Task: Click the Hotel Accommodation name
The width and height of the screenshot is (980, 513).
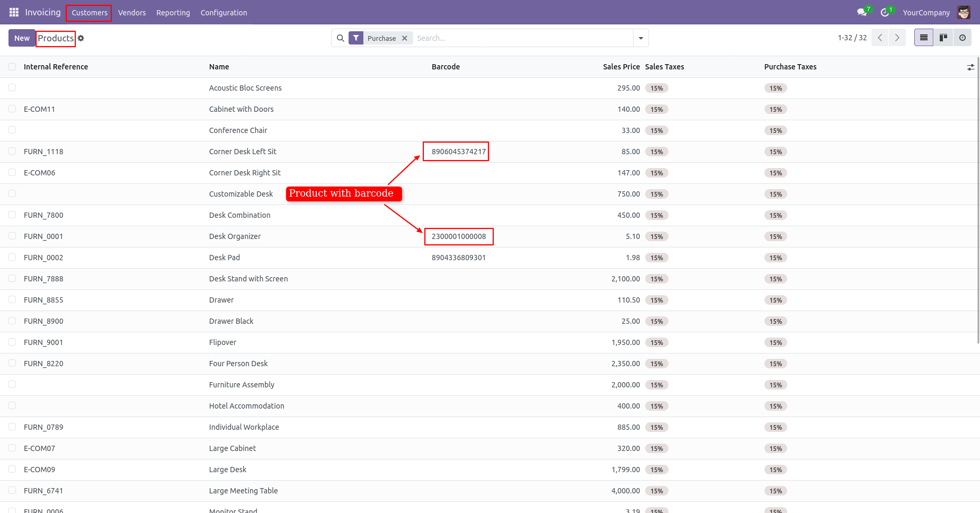Action: click(x=247, y=406)
